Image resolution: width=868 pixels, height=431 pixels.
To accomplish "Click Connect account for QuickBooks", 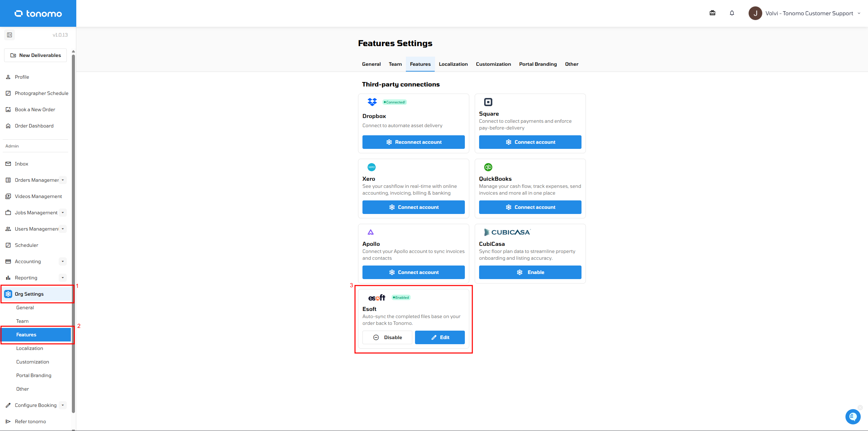I will 530,207.
